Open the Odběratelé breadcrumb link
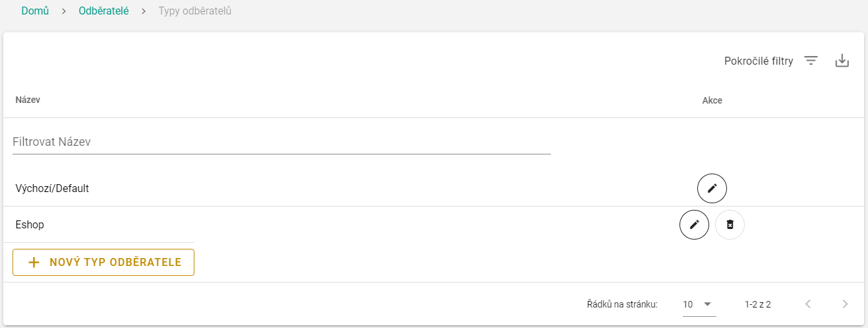Image resolution: width=868 pixels, height=328 pixels. 103,11
